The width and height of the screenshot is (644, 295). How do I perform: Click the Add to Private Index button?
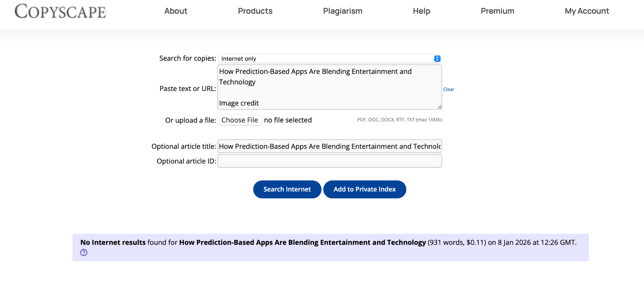click(x=364, y=189)
